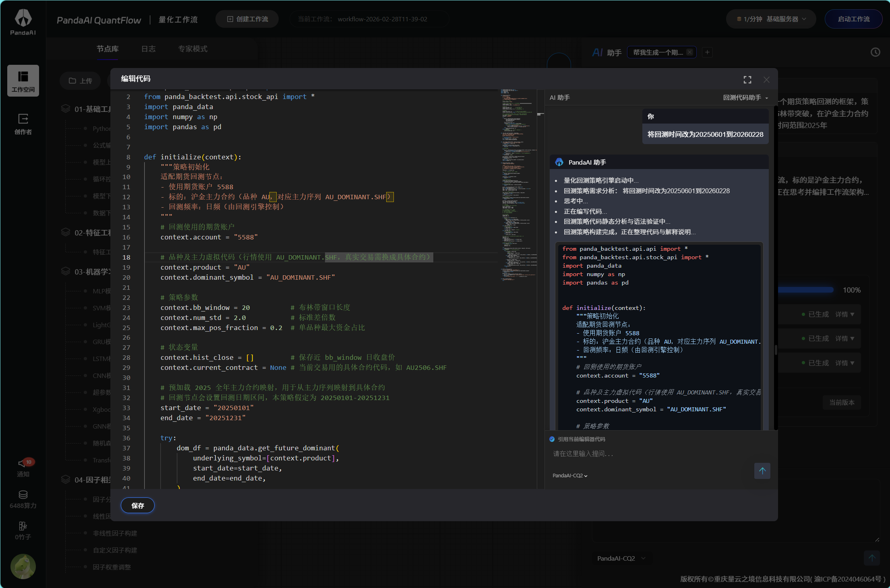Click the code line end_date = "20251231"
890x588 pixels.
tap(203, 418)
